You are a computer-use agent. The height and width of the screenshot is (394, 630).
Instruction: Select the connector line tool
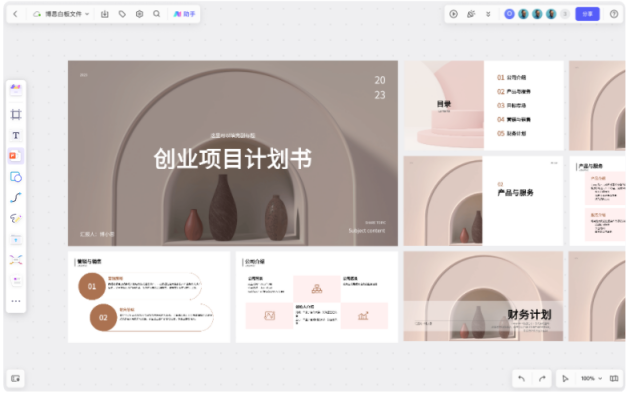coord(16,198)
